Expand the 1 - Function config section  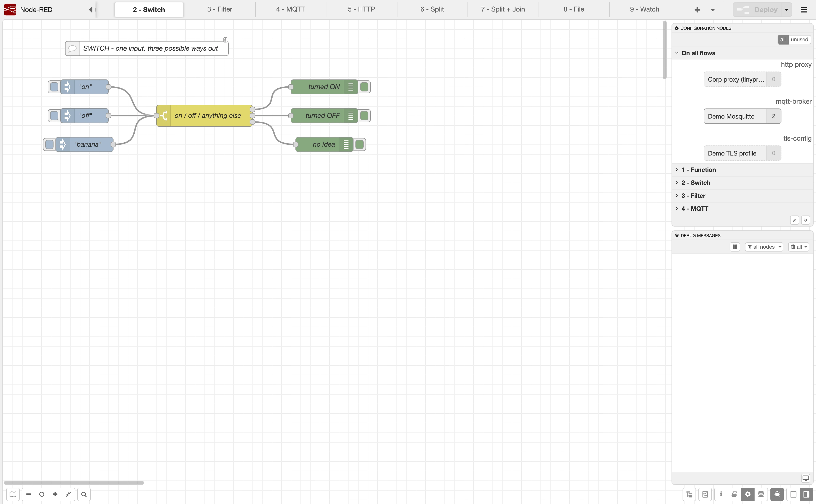click(742, 170)
